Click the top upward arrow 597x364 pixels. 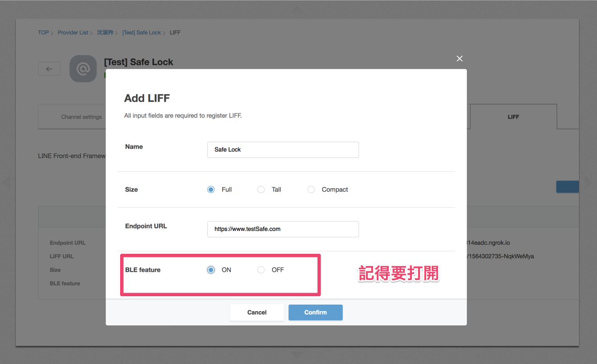pyautogui.click(x=297, y=9)
